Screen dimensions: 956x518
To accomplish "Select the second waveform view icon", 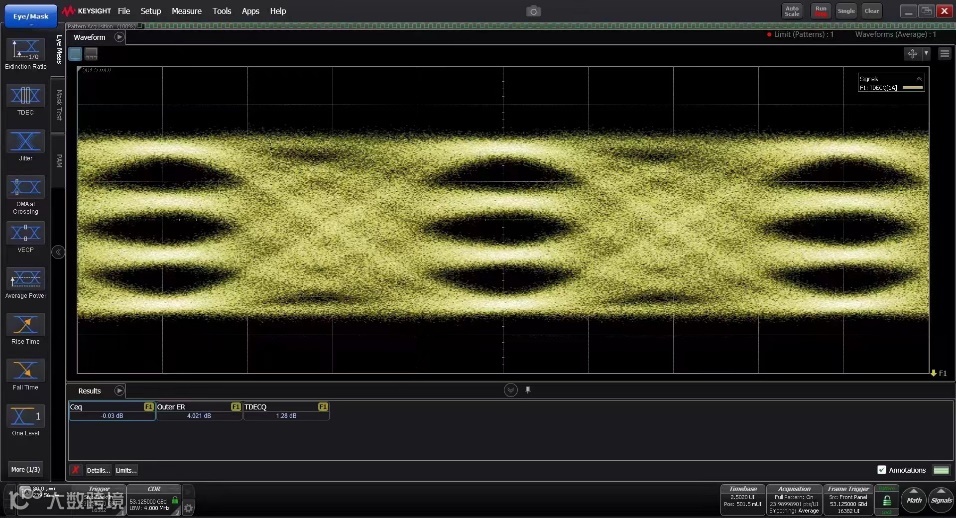I will 91,54.
